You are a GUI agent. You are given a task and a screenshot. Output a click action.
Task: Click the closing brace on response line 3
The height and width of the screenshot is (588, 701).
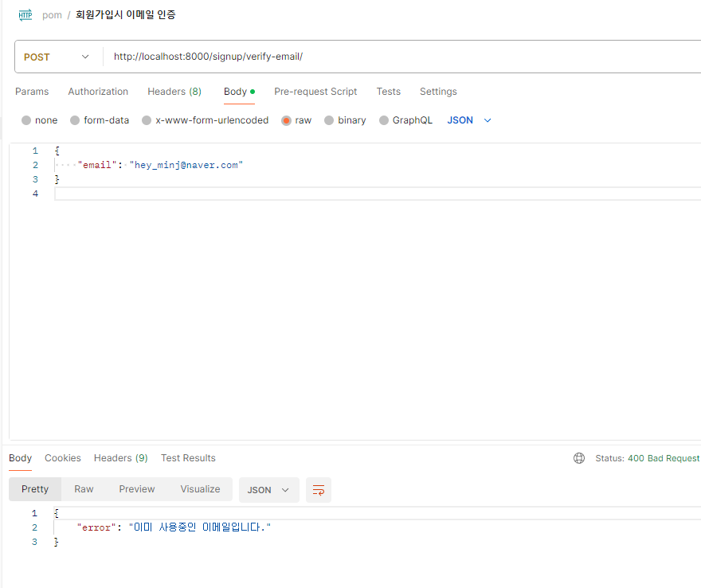click(57, 542)
